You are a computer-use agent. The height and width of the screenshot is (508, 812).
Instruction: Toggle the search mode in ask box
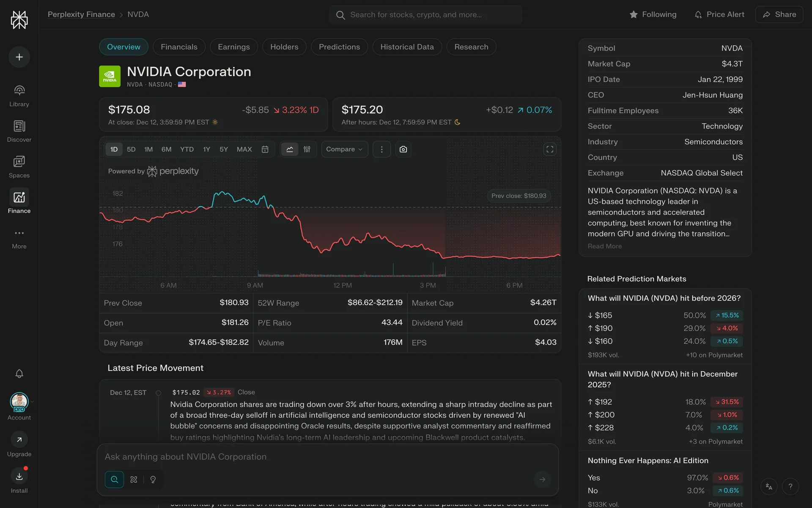coord(114,480)
